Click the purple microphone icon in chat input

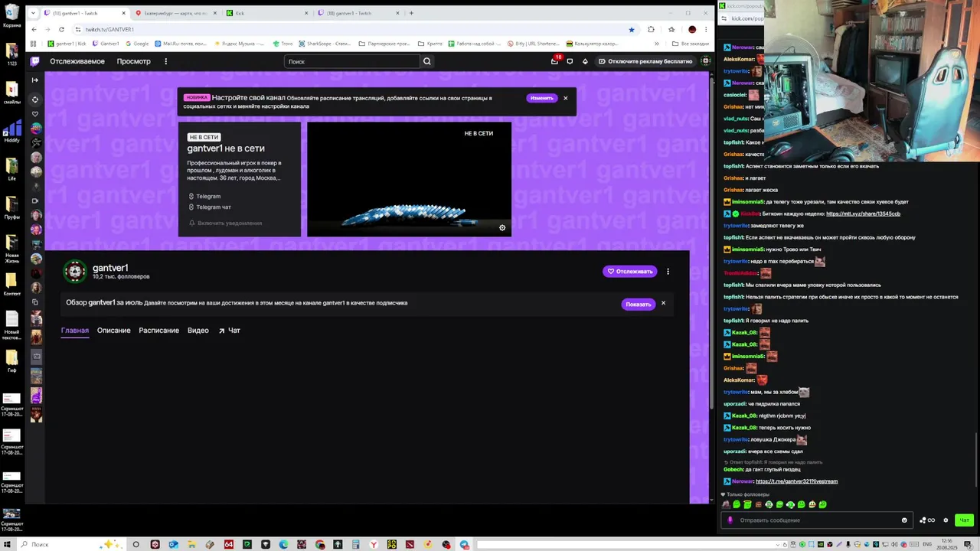(730, 520)
